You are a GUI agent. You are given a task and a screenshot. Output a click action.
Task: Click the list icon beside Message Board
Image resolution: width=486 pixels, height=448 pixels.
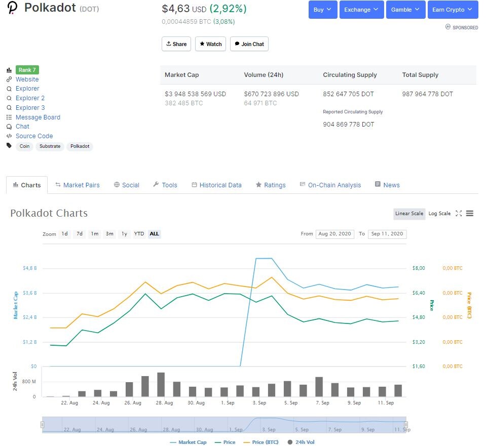pyautogui.click(x=9, y=117)
